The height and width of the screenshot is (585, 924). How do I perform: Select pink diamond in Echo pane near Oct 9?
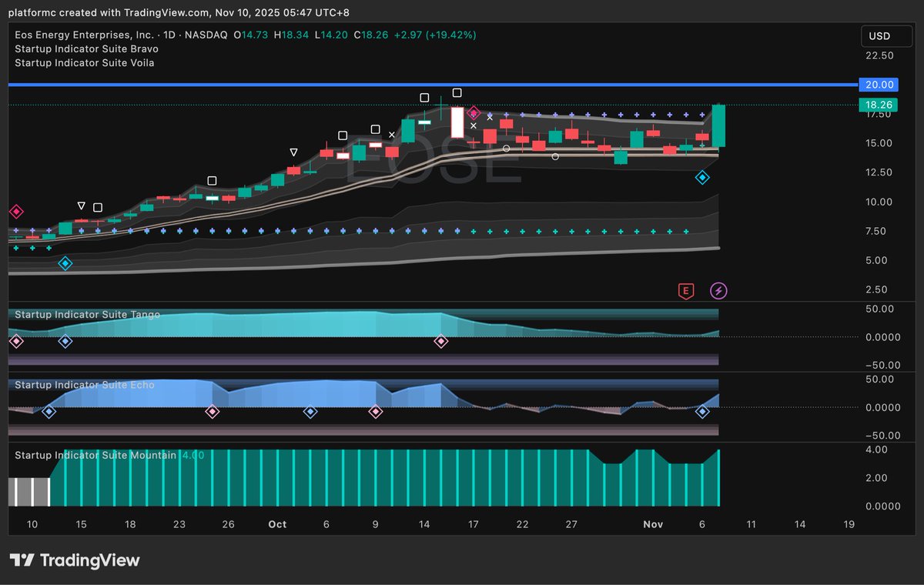tap(376, 412)
